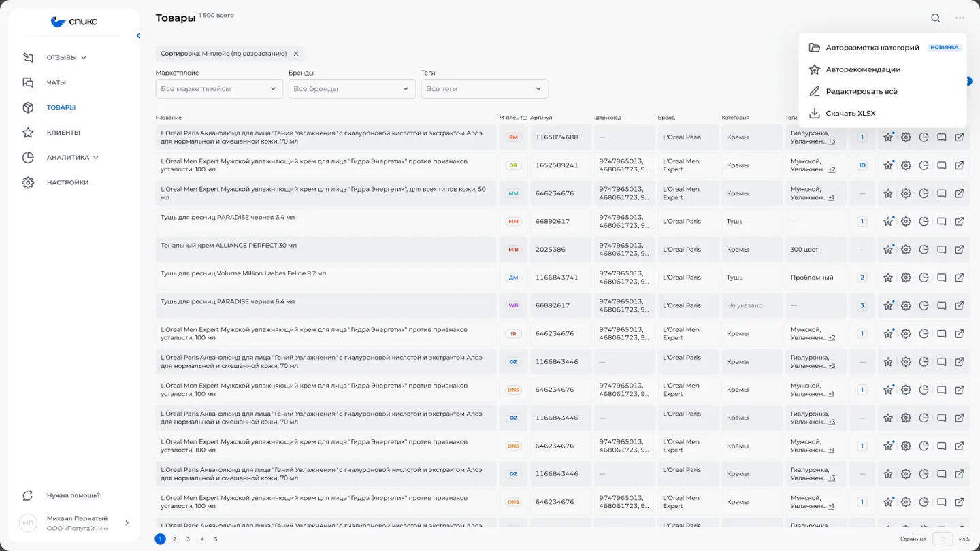Open search with the magnifier icon
This screenshot has height=551, width=980.
click(936, 18)
